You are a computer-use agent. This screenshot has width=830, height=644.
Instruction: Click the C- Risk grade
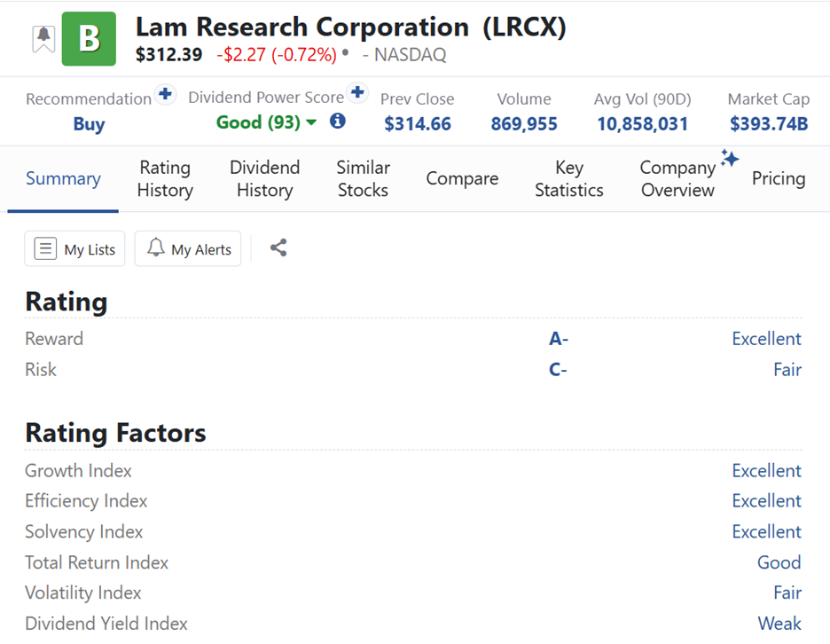coord(558,369)
